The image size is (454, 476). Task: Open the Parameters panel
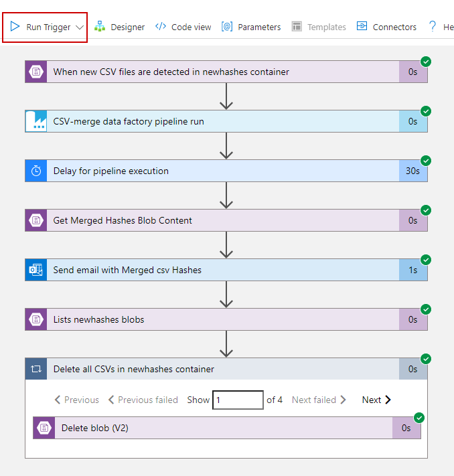coord(251,27)
